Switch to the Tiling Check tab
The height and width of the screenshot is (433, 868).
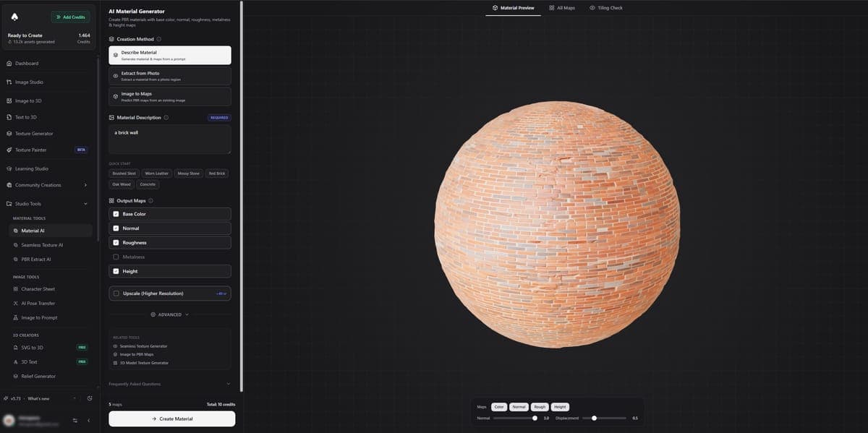[606, 8]
